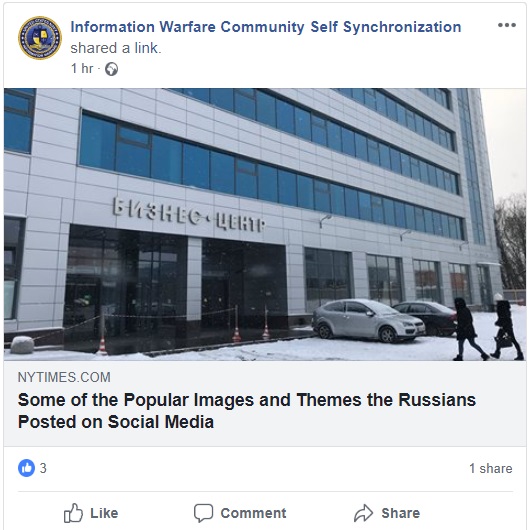This screenshot has width=530, height=530.
Task: Click the Share text label
Action: click(401, 513)
